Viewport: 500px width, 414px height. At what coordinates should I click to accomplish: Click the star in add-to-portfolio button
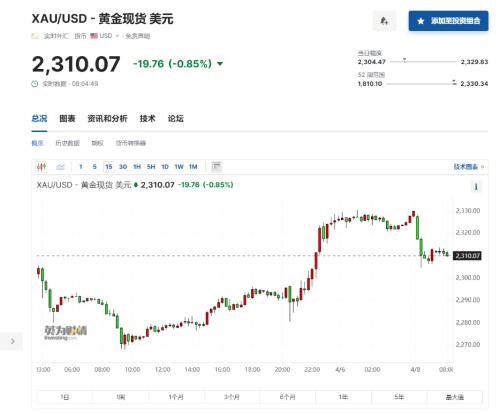click(x=421, y=21)
